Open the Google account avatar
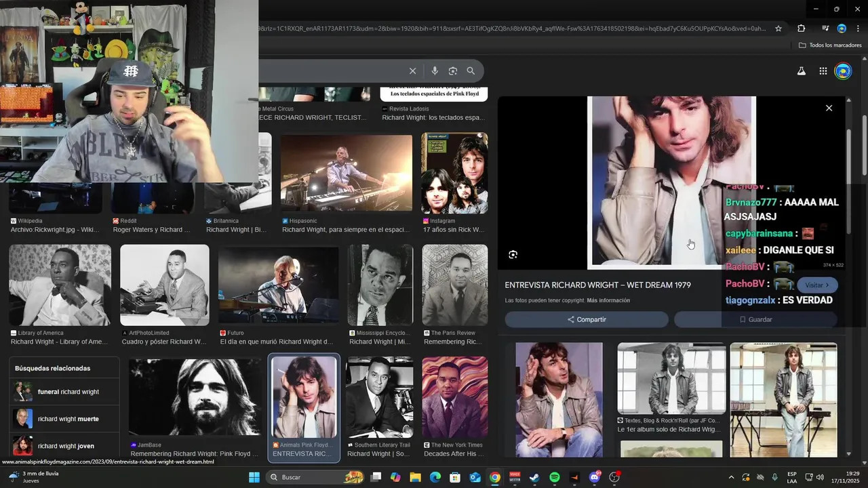 coord(843,71)
